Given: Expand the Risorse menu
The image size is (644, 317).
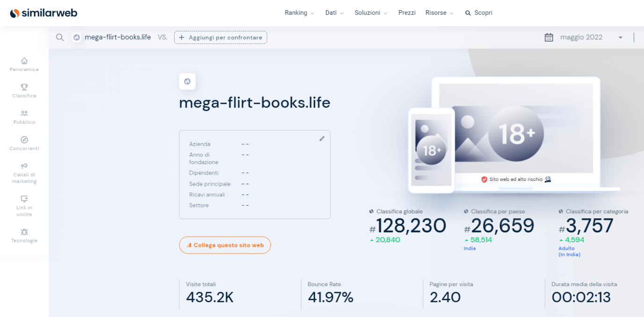Looking at the screenshot, I should pos(439,13).
